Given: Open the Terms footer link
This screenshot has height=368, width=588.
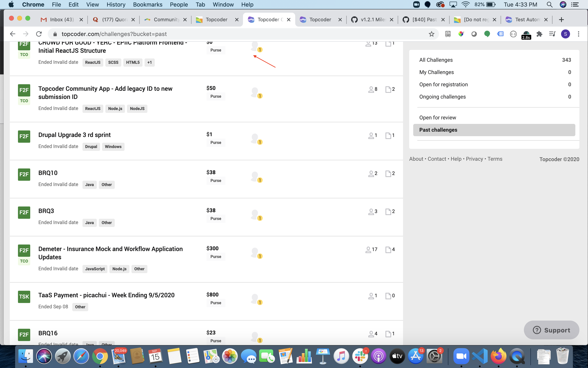Looking at the screenshot, I should 495,159.
